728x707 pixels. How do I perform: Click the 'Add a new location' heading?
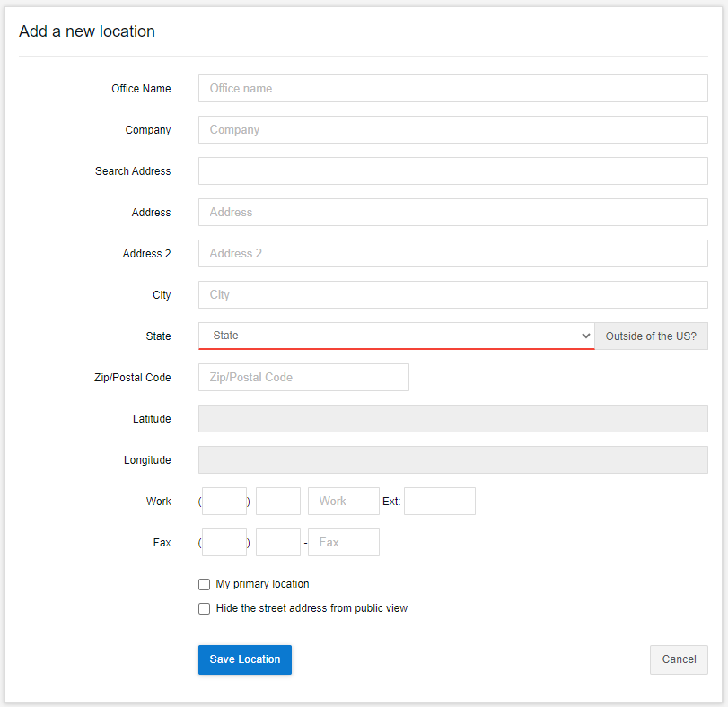87,31
